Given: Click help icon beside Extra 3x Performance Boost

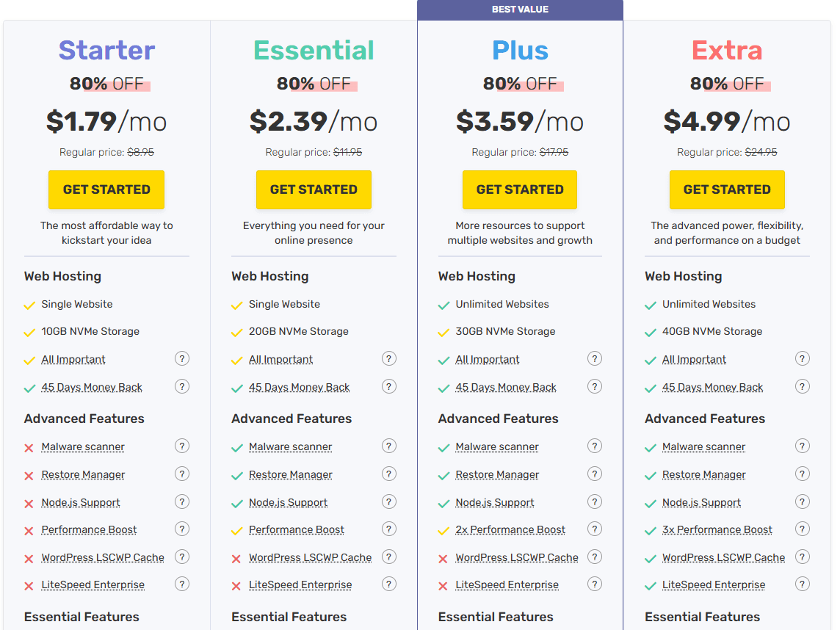Looking at the screenshot, I should pos(803,529).
